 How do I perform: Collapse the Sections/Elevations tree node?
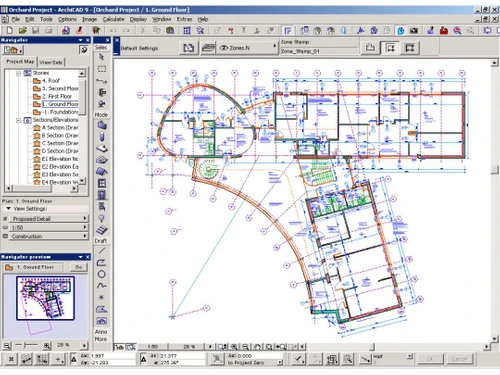(19, 120)
